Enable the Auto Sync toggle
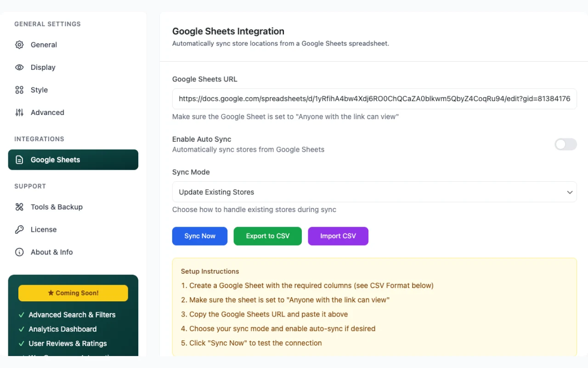The height and width of the screenshot is (368, 588). [565, 144]
